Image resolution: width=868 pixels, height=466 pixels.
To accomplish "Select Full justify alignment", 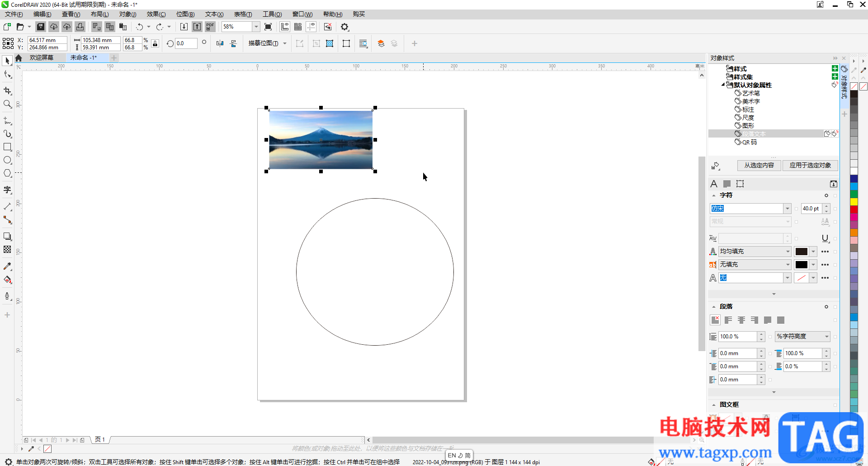I will pos(768,320).
